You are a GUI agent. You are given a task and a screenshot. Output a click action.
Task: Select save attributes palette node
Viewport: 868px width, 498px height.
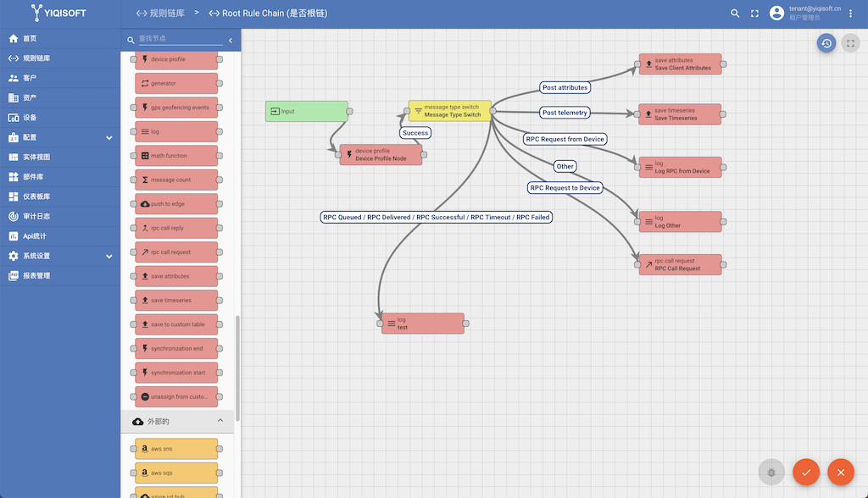(x=176, y=276)
